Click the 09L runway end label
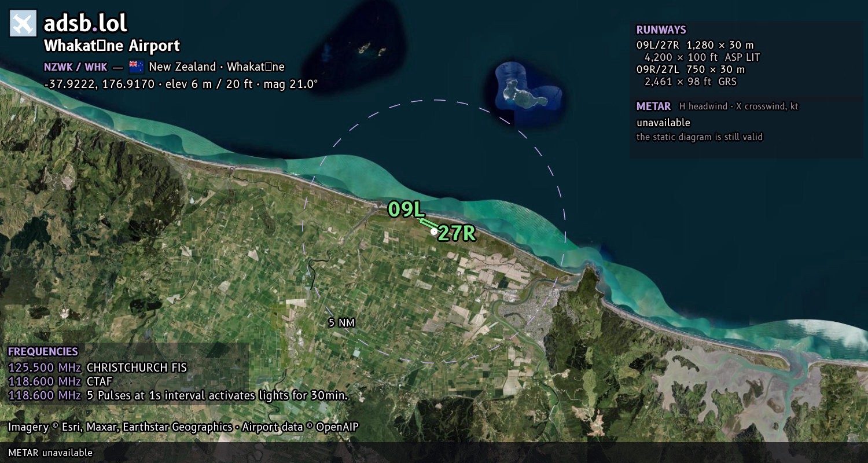The image size is (868, 463). pyautogui.click(x=406, y=210)
